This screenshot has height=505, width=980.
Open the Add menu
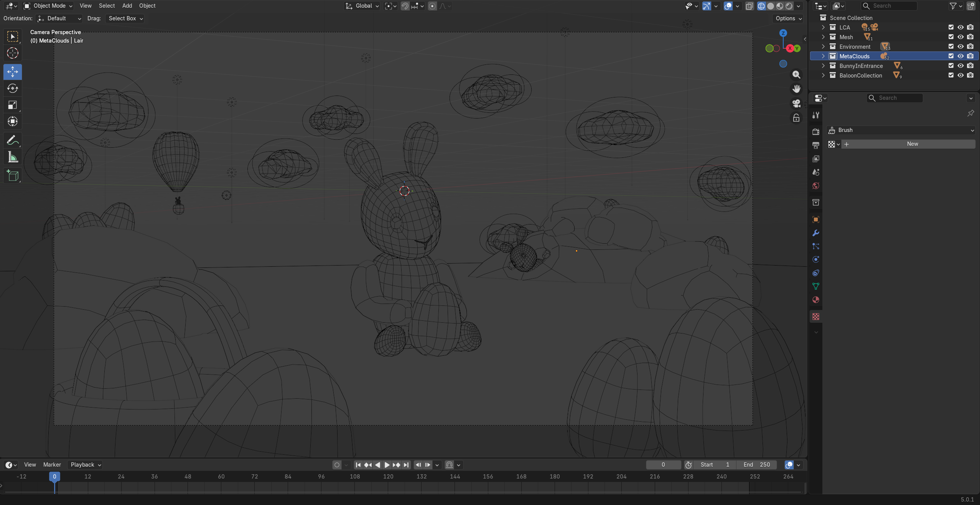pos(127,6)
